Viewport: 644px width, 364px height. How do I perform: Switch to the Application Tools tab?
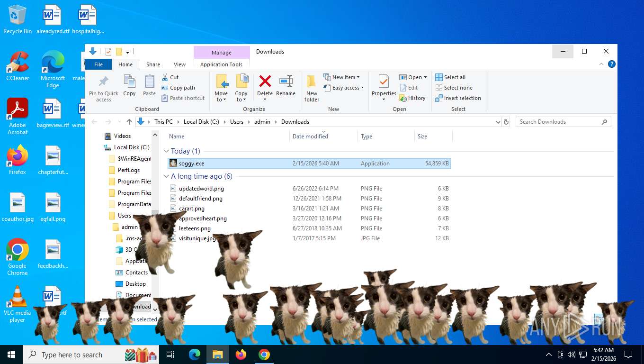point(221,64)
